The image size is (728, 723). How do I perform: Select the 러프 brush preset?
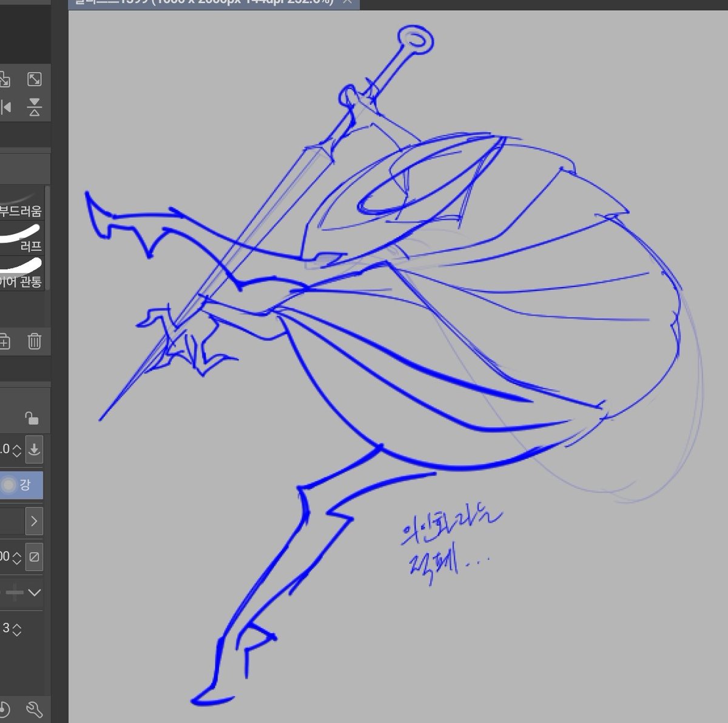[x=22, y=237]
